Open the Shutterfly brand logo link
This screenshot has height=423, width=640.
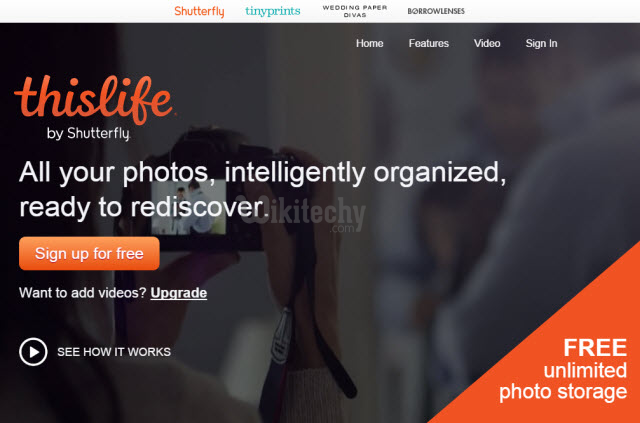[199, 11]
